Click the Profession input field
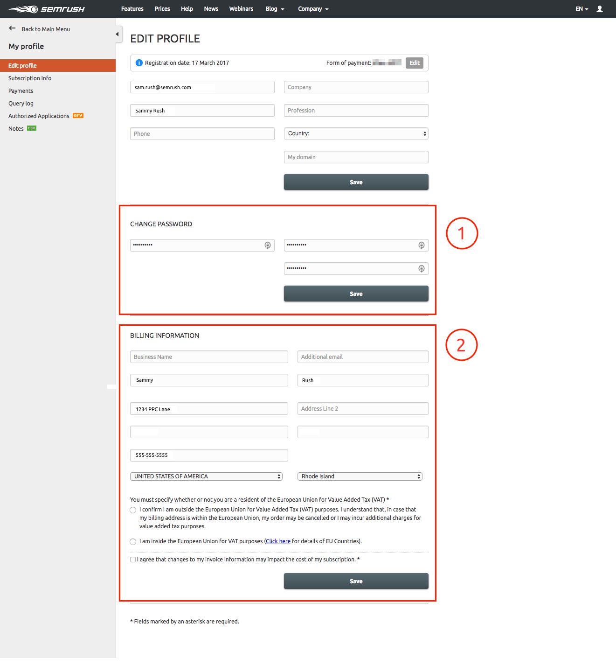This screenshot has width=616, height=672. (356, 111)
